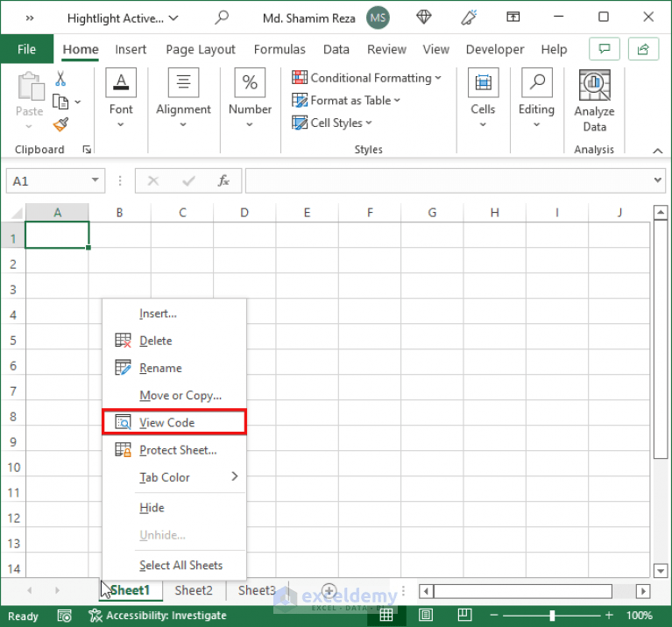Click the diamond premium icon in title bar
The image size is (672, 627).
(423, 18)
